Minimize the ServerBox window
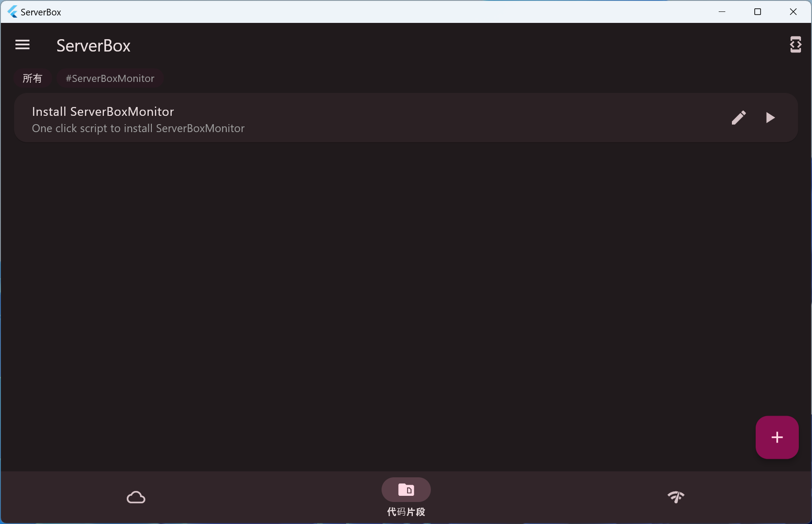This screenshot has height=524, width=812. (x=722, y=12)
